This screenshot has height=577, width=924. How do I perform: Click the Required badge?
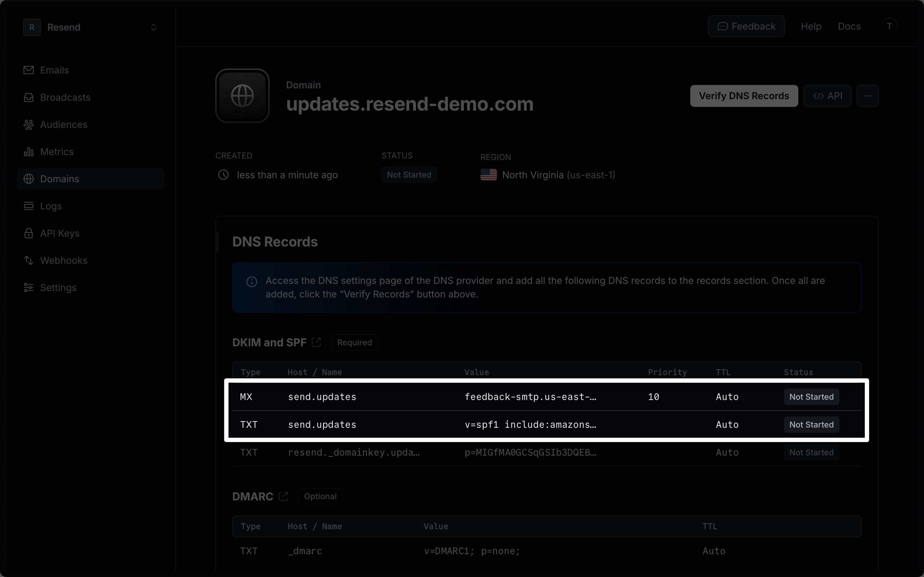[x=355, y=342]
